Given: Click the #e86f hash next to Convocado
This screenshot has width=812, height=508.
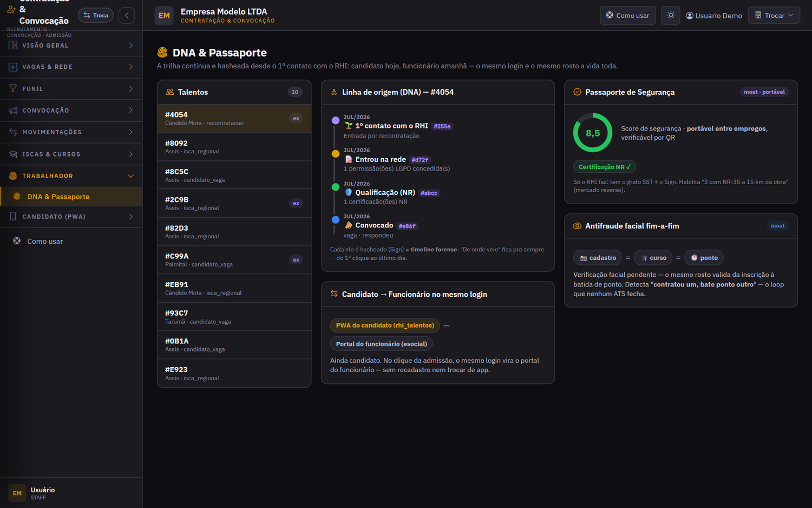Looking at the screenshot, I should pos(407,226).
